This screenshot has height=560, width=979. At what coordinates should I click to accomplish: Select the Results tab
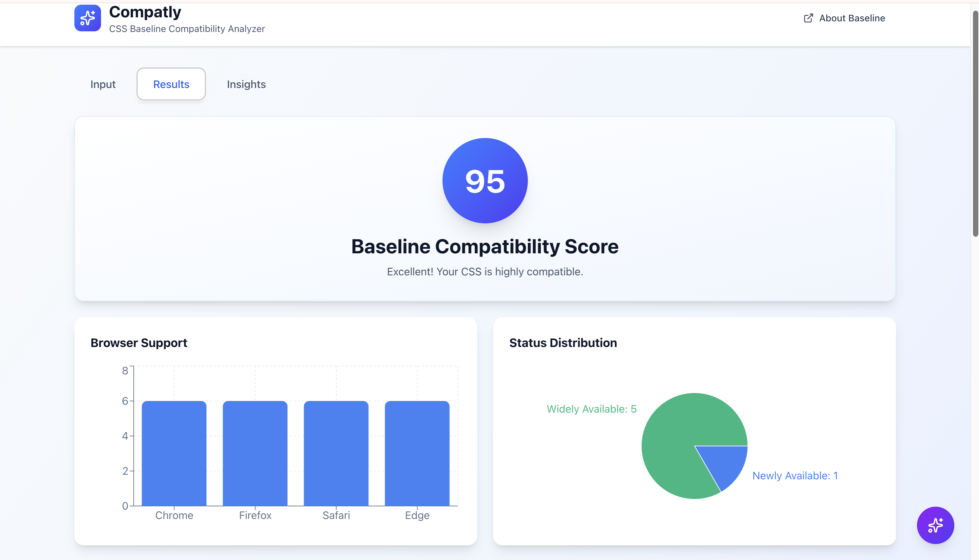pos(171,84)
